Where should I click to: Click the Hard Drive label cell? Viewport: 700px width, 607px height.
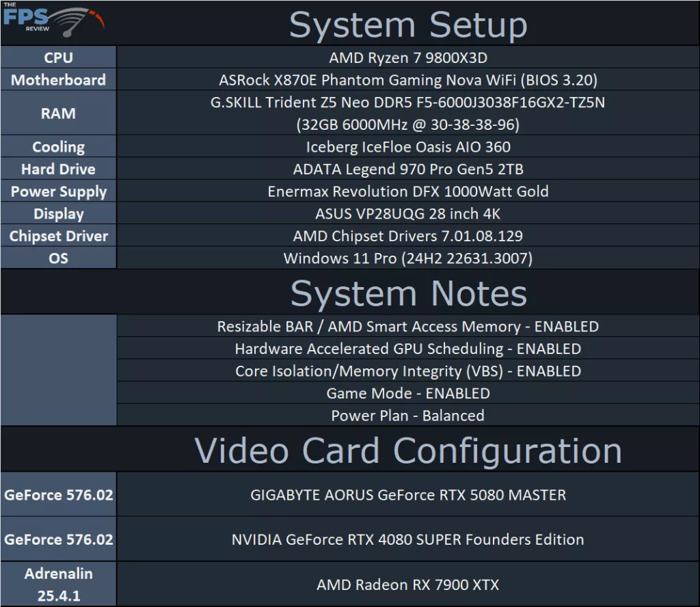tap(59, 169)
